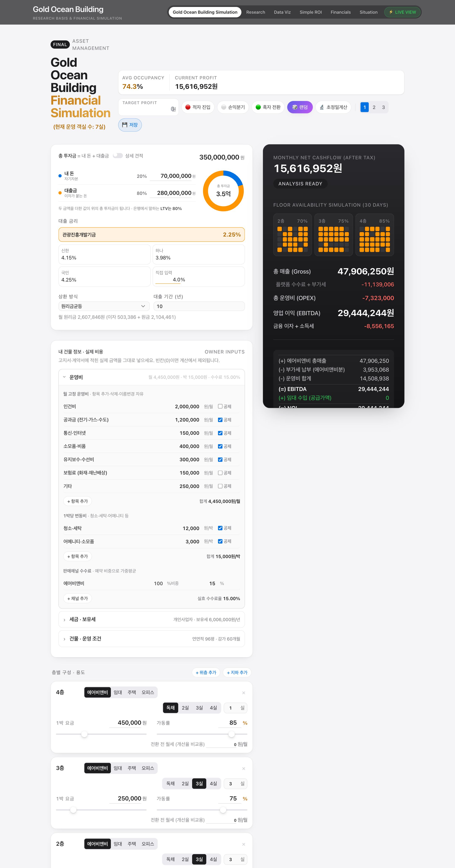Open the Situation tab
Screen dimensions: 455x868
368,12
